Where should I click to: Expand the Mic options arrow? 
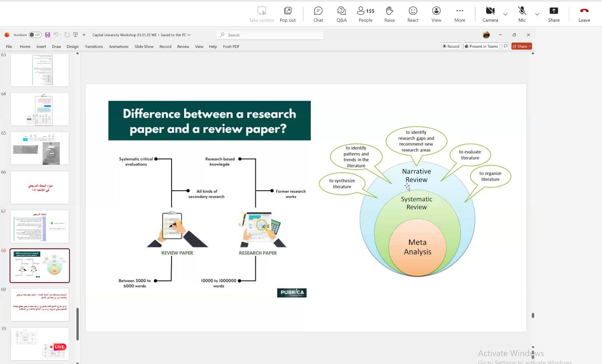pyautogui.click(x=537, y=14)
